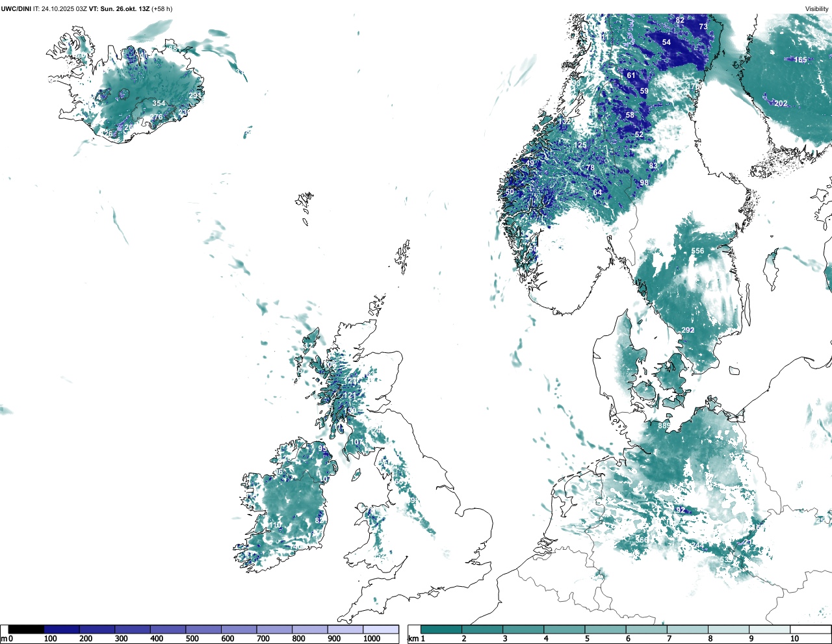
Task: Pick the 500–600 m purple legend swatch
Action: (x=203, y=629)
